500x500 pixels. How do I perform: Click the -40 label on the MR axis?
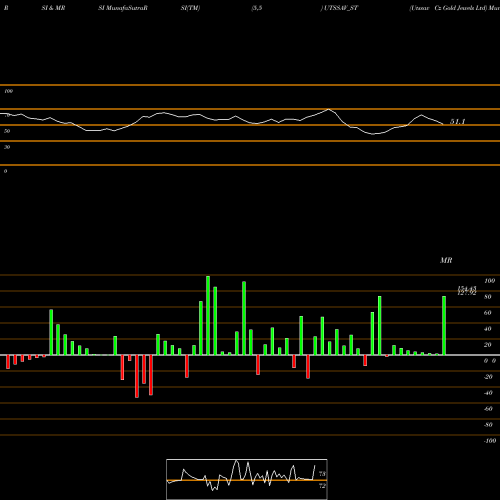point(488,393)
